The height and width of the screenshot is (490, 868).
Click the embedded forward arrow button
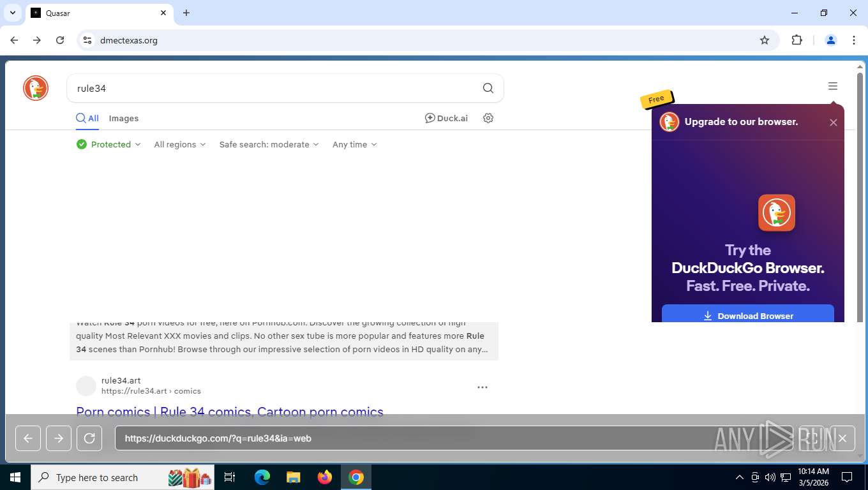point(59,438)
